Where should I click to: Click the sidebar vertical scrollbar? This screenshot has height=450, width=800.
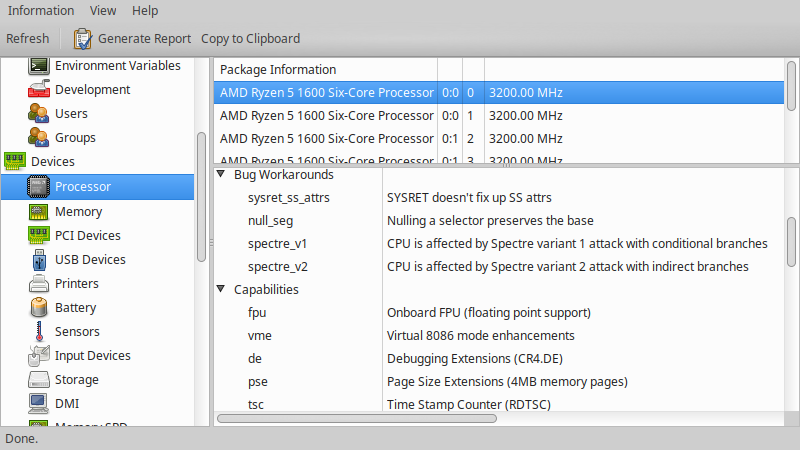(x=201, y=197)
